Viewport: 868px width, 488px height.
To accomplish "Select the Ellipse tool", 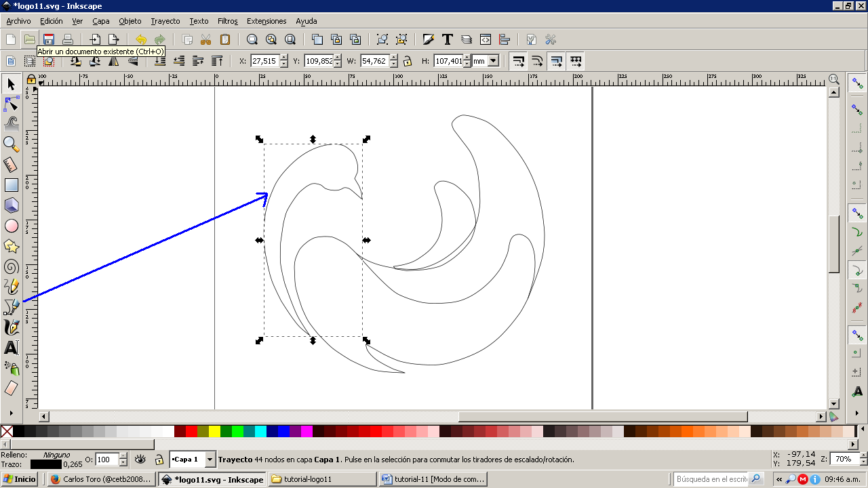I will coord(12,226).
